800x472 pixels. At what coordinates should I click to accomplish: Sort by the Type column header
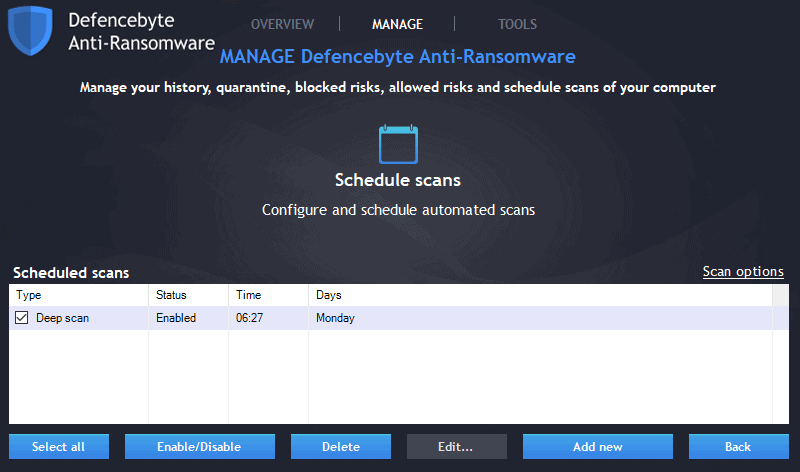[79, 295]
